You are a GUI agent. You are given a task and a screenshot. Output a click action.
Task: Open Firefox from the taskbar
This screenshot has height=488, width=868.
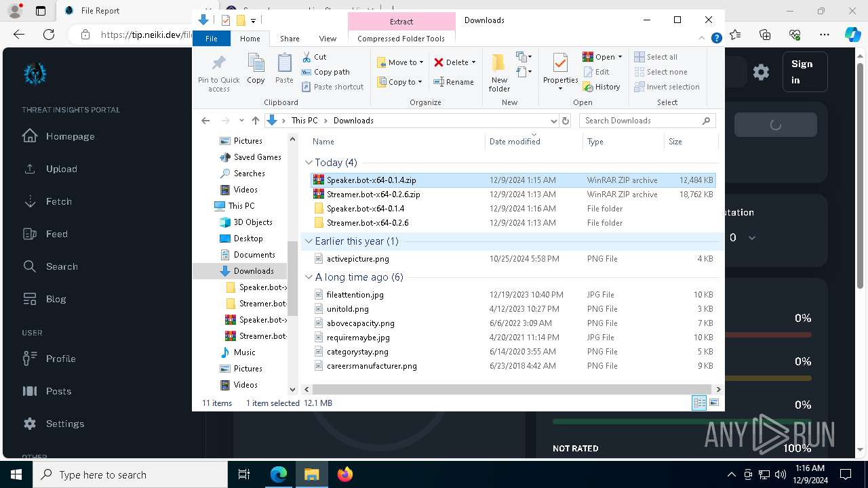point(345,474)
